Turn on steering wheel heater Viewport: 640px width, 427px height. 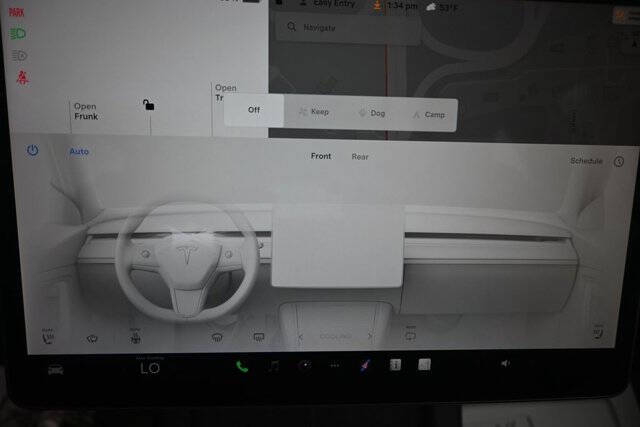(x=135, y=337)
